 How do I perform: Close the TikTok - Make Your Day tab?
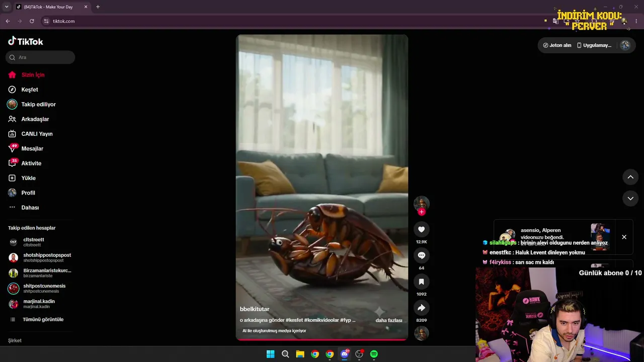86,7
